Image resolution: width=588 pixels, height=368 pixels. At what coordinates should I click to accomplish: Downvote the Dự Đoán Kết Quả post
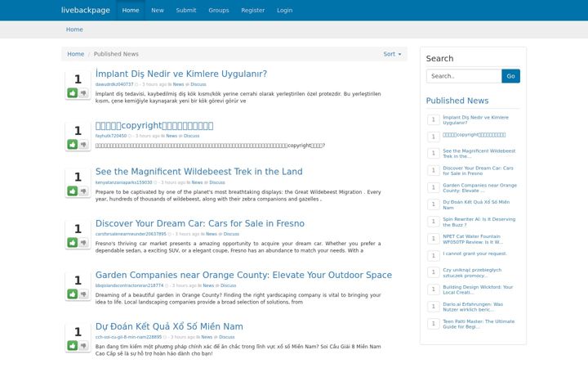(x=83, y=345)
